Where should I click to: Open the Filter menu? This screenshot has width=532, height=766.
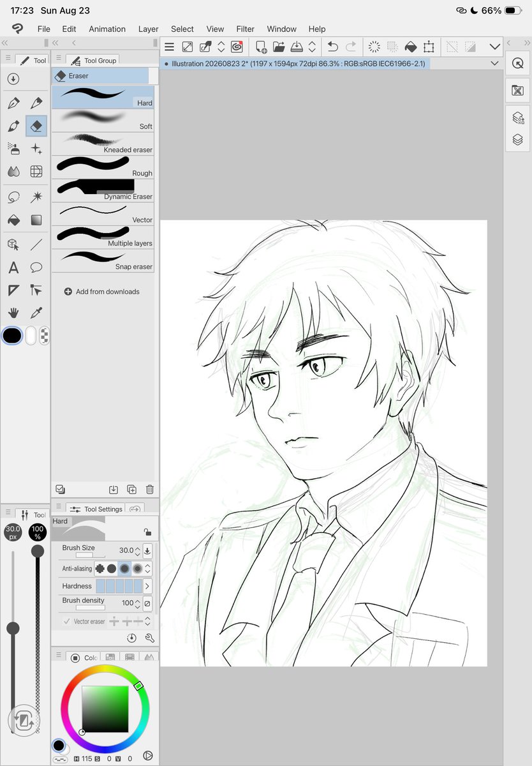[x=246, y=29]
